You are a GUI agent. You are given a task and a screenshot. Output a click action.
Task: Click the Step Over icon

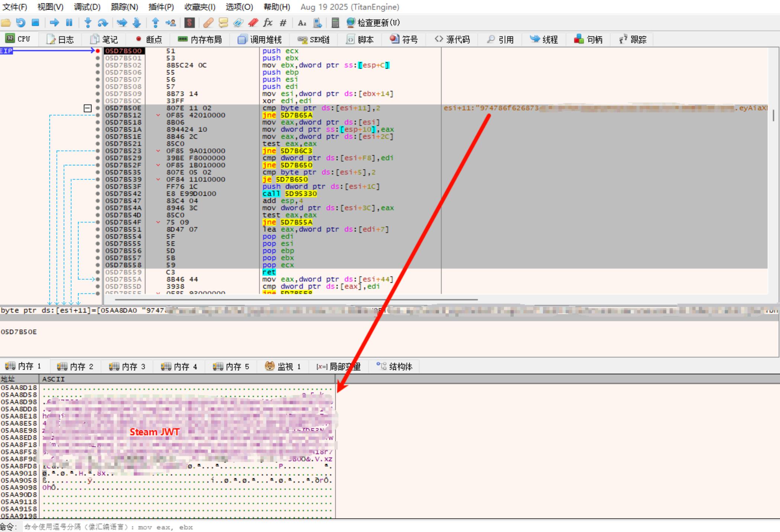pyautogui.click(x=103, y=23)
